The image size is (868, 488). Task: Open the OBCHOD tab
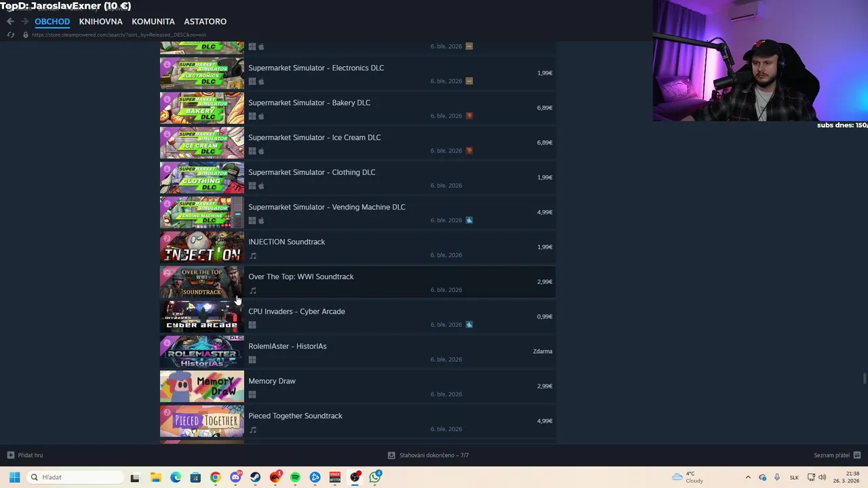coord(52,22)
